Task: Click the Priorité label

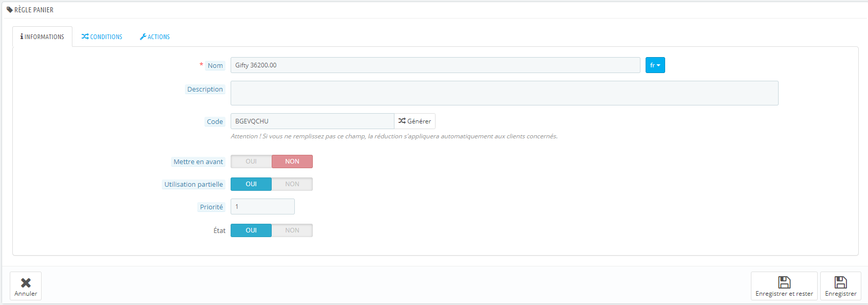Action: coord(212,207)
